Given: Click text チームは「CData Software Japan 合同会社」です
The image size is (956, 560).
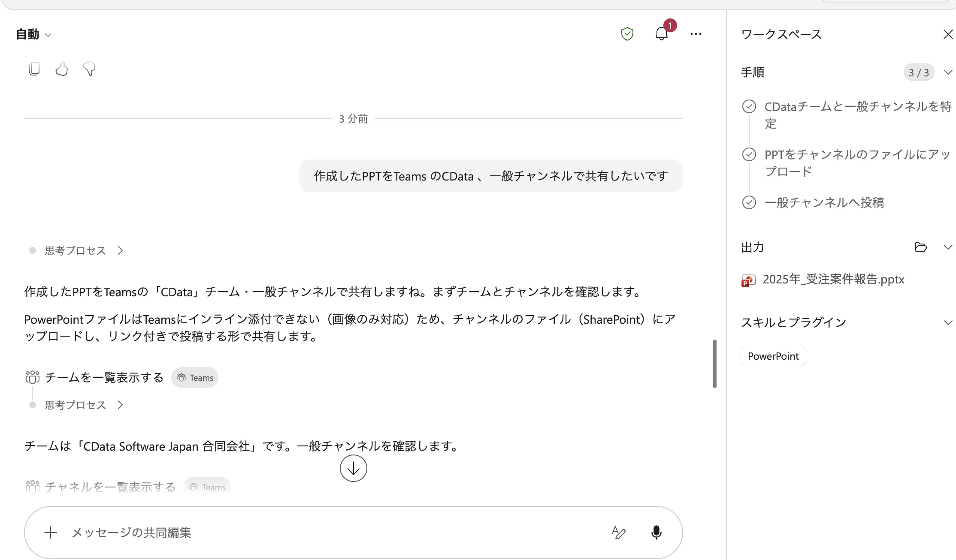Looking at the screenshot, I should (158, 446).
